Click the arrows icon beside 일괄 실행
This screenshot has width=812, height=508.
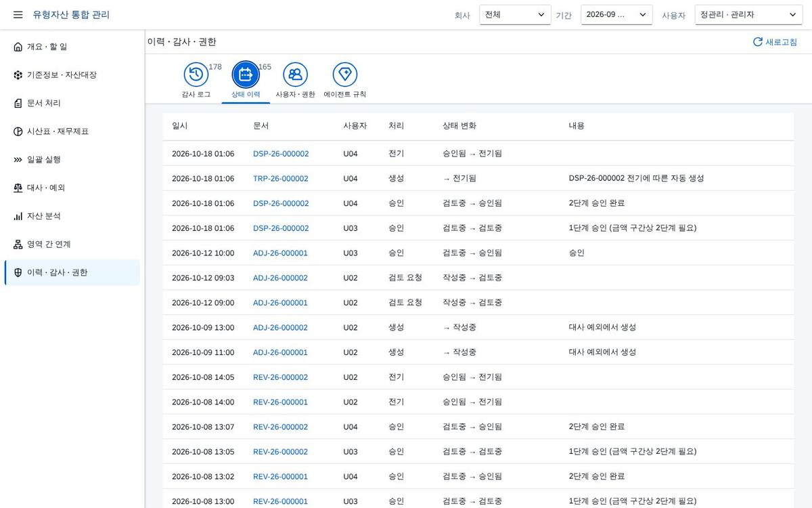(18, 160)
